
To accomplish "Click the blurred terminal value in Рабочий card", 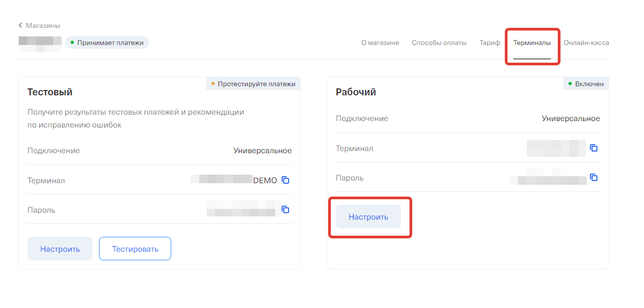I will 556,148.
